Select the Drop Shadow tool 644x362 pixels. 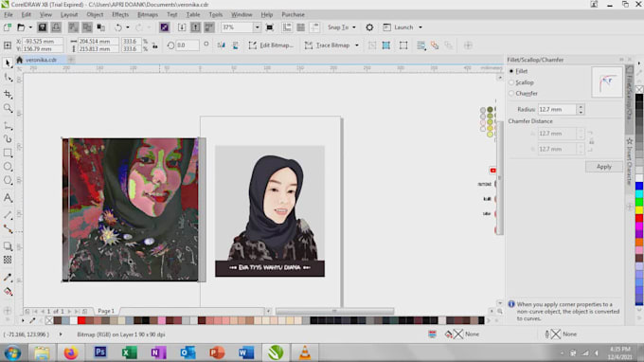[x=8, y=246]
